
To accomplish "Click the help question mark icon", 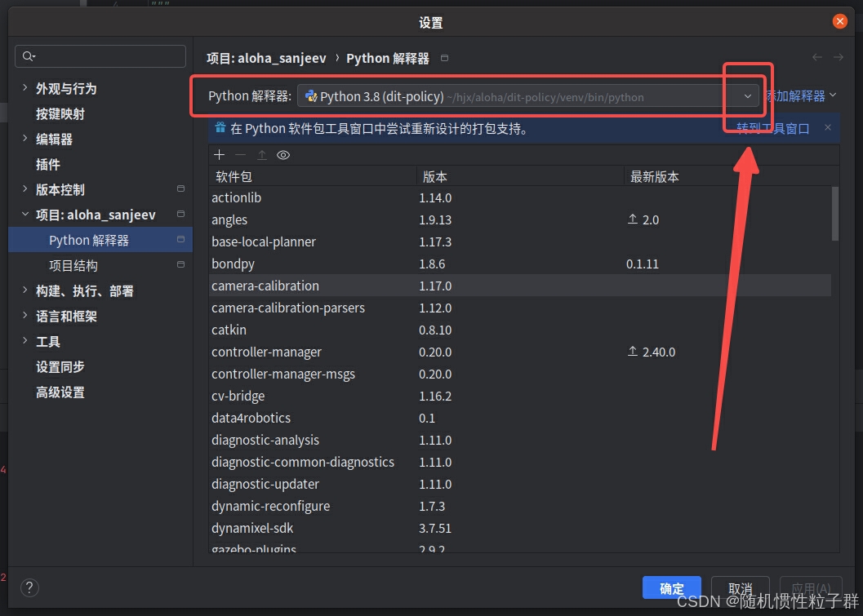I will pyautogui.click(x=29, y=587).
